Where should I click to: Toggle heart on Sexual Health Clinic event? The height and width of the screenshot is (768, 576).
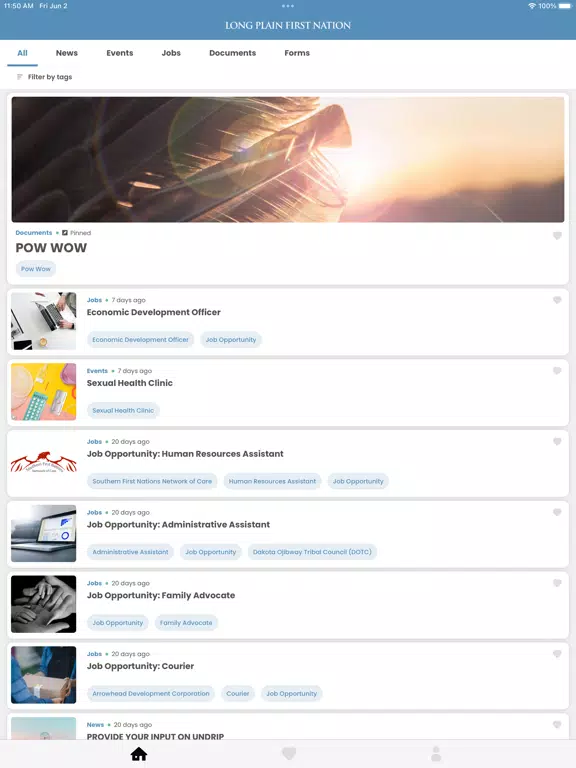point(557,371)
